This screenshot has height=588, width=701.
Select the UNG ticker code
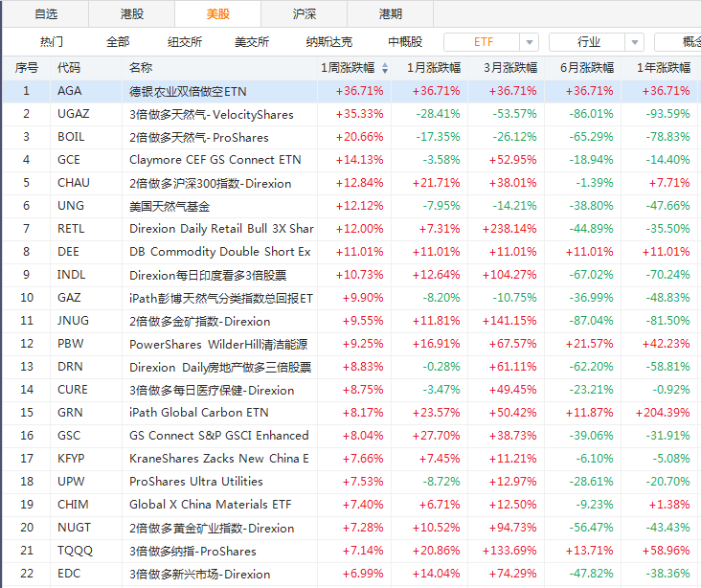pyautogui.click(x=71, y=205)
